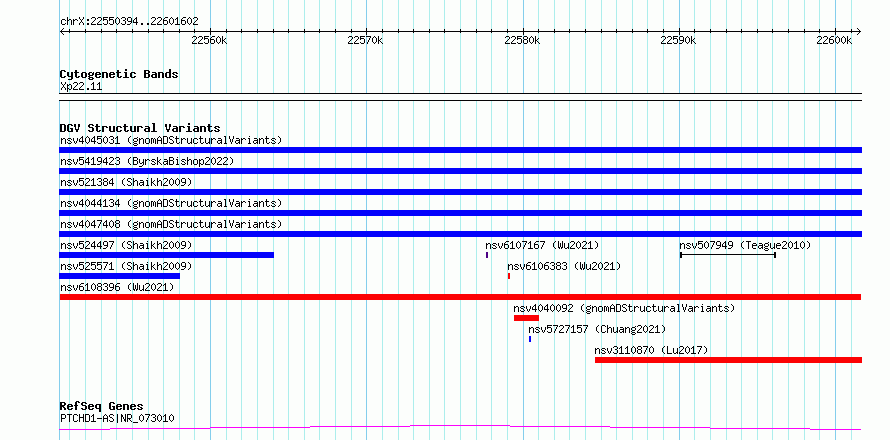Select the red bar under nsv3110870
Screen dimensions: 890x440
pyautogui.click(x=728, y=360)
